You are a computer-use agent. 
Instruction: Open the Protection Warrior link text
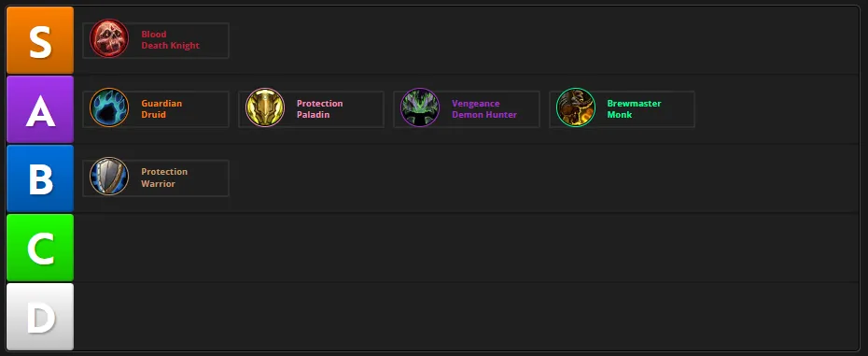164,178
